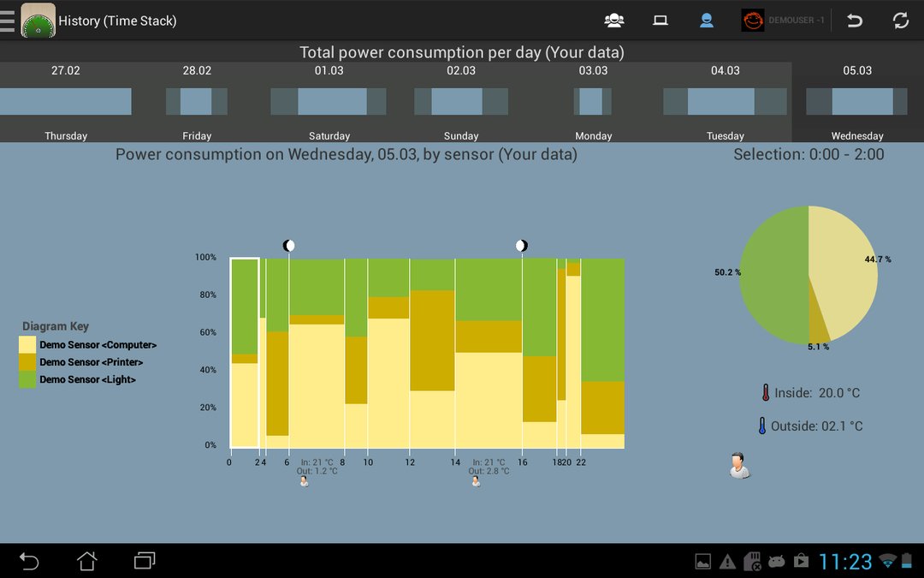Refresh data with the sync icon

click(x=900, y=21)
